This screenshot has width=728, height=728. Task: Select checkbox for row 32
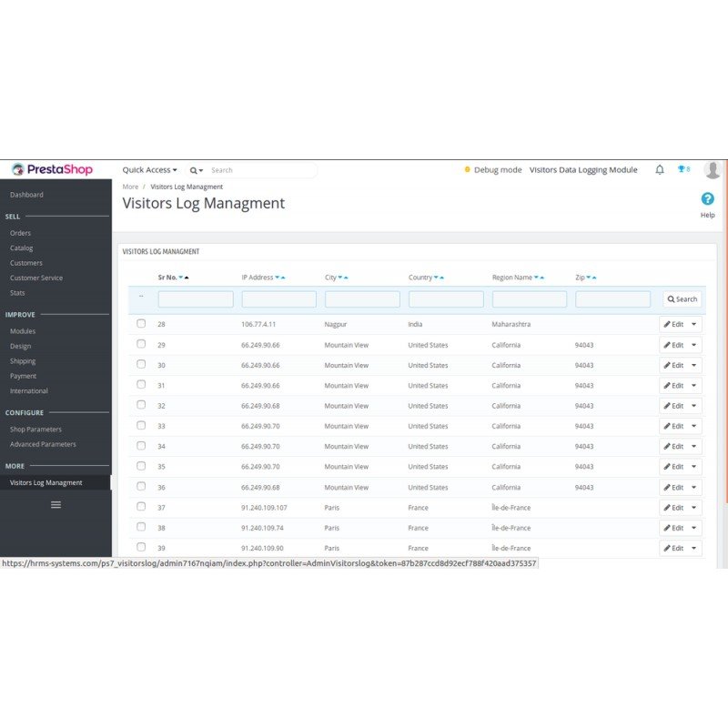pos(141,405)
